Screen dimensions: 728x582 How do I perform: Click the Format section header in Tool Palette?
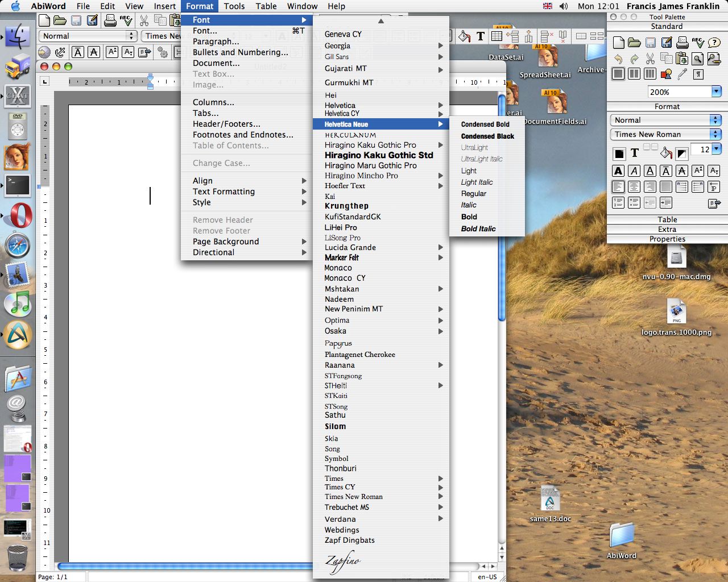click(x=667, y=107)
